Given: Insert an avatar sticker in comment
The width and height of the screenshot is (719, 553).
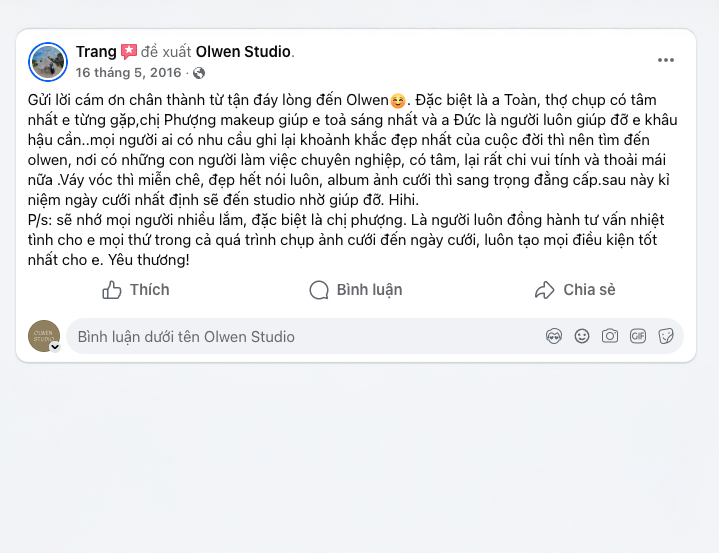Looking at the screenshot, I should point(554,337).
